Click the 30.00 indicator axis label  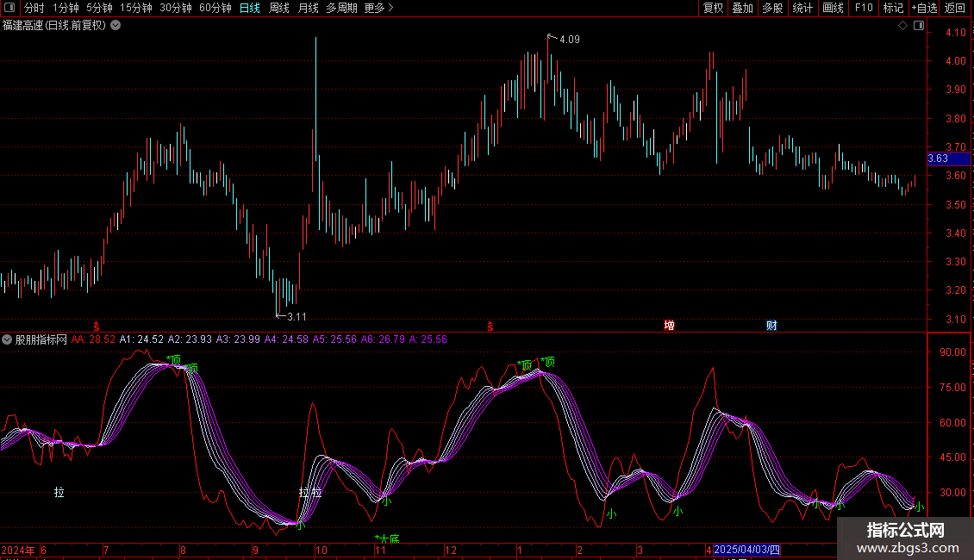coord(952,492)
